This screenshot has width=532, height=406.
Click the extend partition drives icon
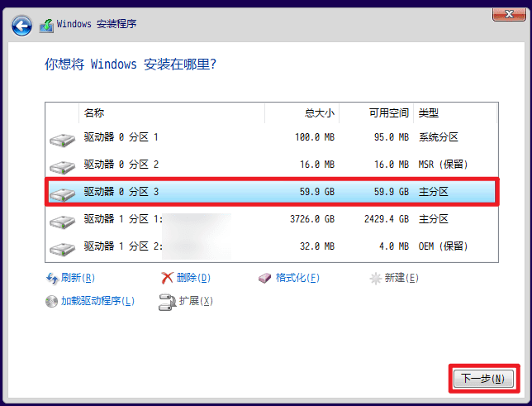pos(167,302)
